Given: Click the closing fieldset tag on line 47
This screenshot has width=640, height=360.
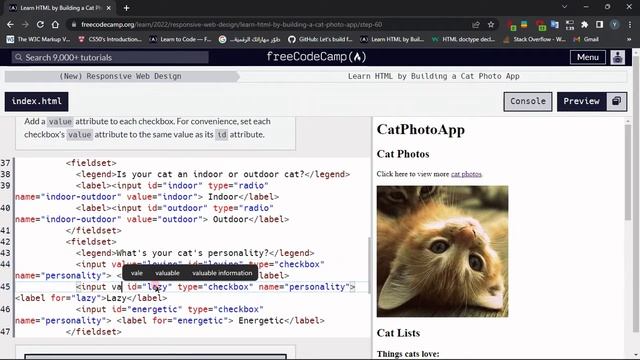Looking at the screenshot, I should 93,332.
